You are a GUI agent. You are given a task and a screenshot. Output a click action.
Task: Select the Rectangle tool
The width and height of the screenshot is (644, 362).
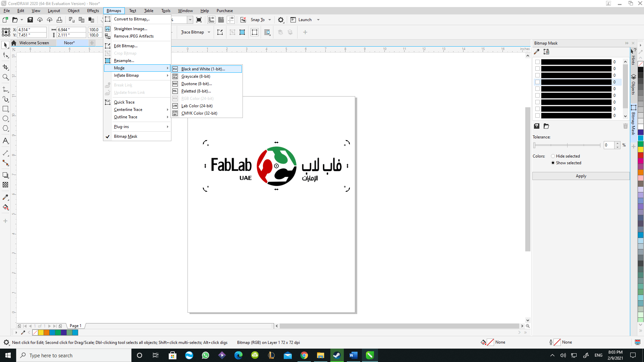point(5,109)
